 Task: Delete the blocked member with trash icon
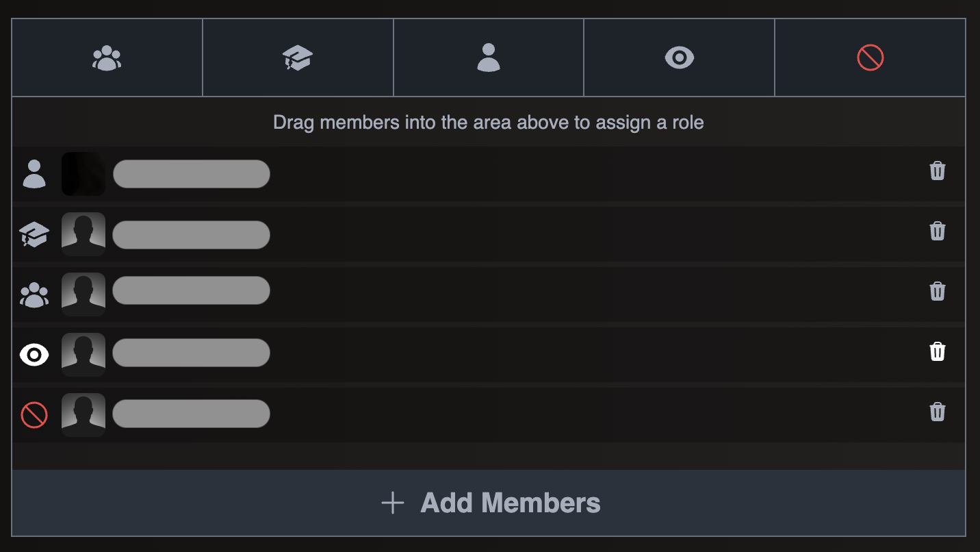[938, 412]
